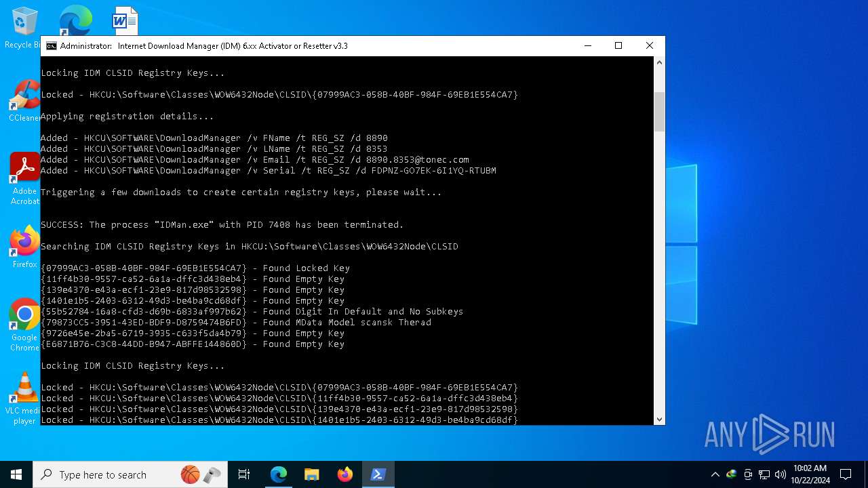Click the 'Found MData Model scansk Therad' line
The image size is (868, 488).
click(x=236, y=323)
